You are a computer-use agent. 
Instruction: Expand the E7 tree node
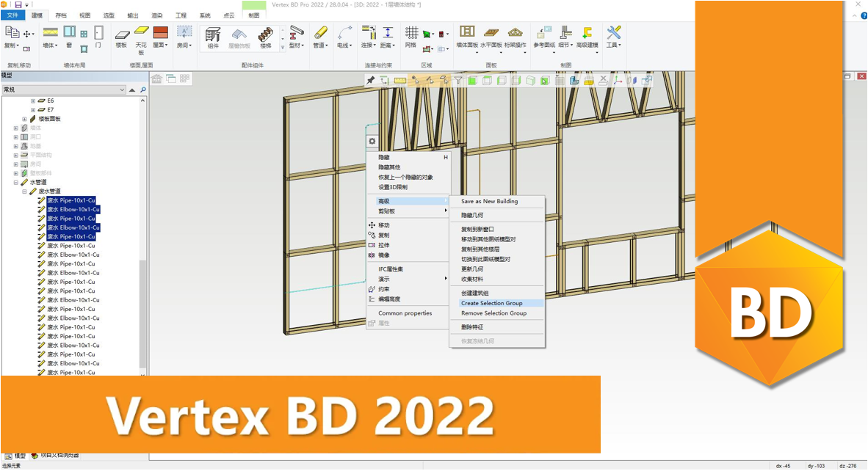(32, 110)
